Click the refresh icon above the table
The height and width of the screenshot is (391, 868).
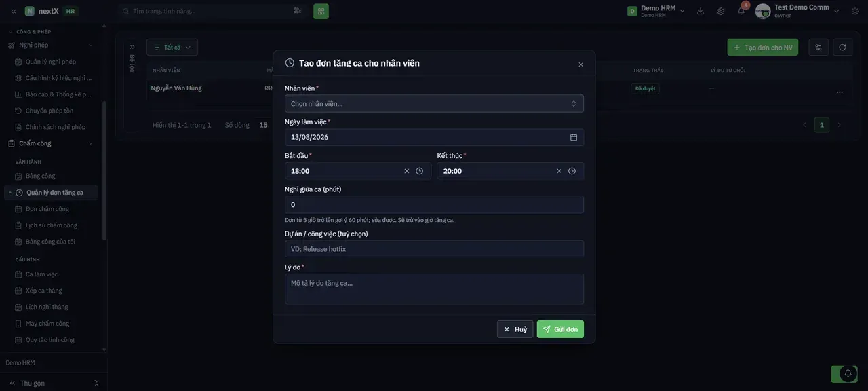click(x=842, y=48)
